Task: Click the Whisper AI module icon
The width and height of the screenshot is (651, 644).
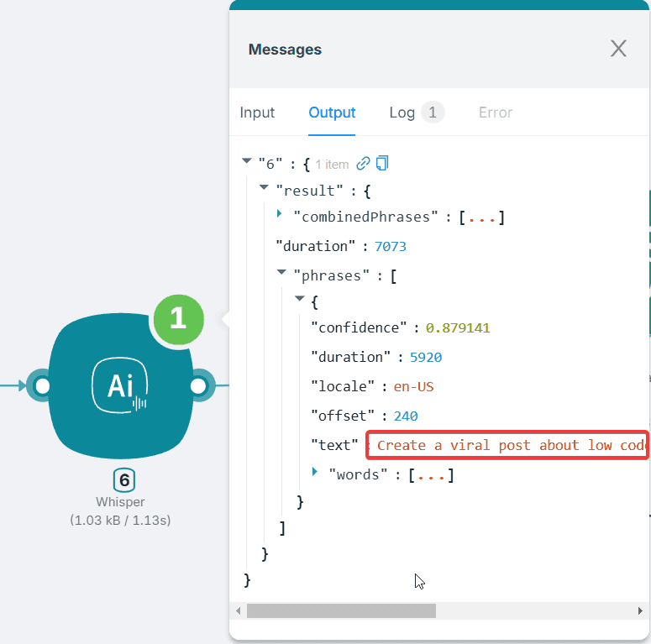Action: click(120, 386)
